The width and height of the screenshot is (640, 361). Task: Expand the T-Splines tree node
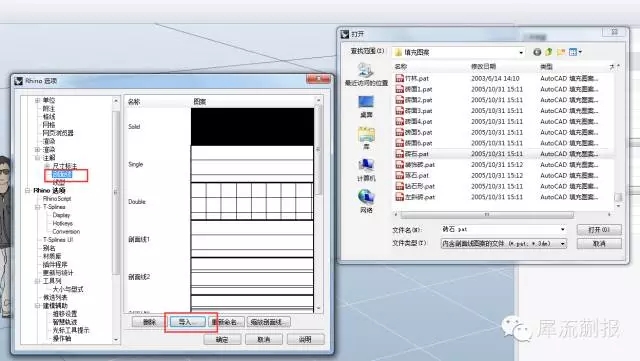click(x=37, y=207)
